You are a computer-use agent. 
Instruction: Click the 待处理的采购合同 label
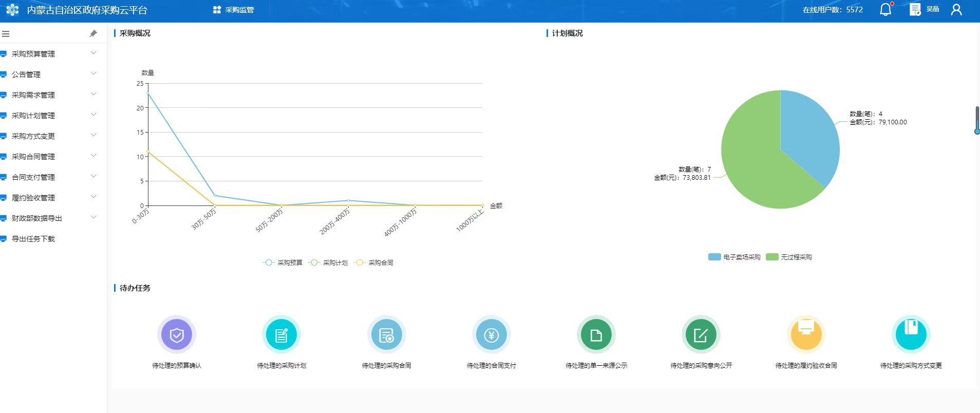386,366
